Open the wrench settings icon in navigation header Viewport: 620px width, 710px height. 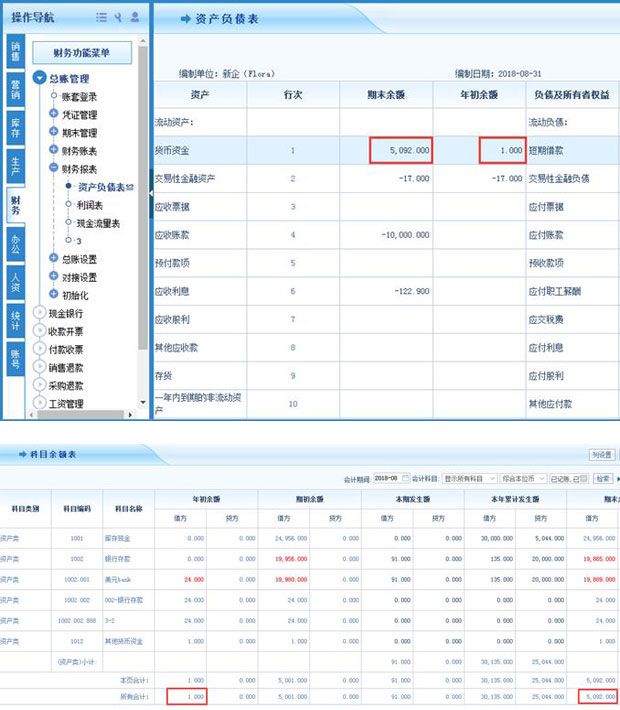click(118, 18)
